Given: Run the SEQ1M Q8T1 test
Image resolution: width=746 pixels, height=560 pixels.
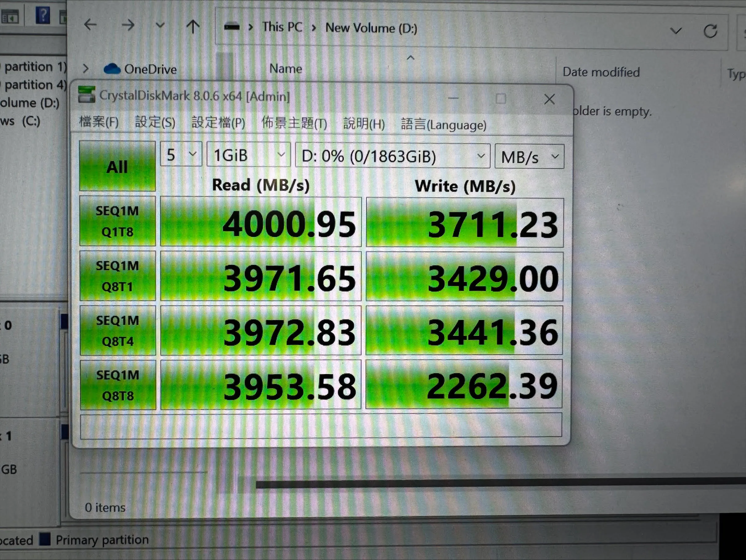Looking at the screenshot, I should [x=118, y=276].
